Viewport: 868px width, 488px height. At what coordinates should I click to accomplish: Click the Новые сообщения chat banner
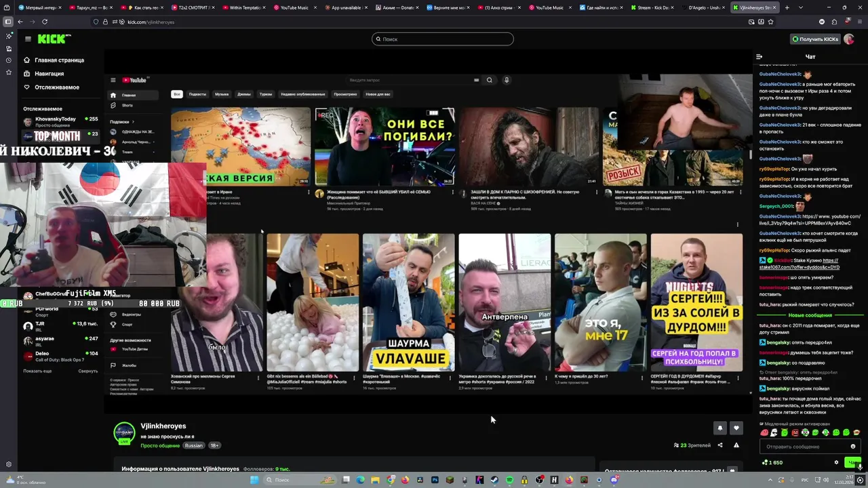pyautogui.click(x=810, y=315)
